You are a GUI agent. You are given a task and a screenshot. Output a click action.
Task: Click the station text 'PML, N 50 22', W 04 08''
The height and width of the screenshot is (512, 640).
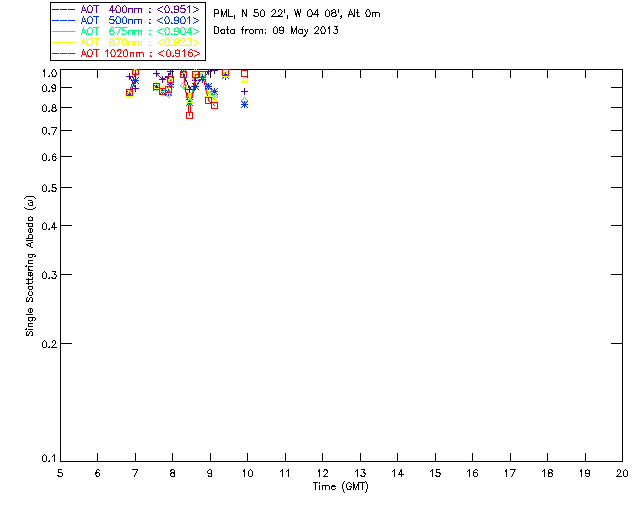click(x=279, y=14)
